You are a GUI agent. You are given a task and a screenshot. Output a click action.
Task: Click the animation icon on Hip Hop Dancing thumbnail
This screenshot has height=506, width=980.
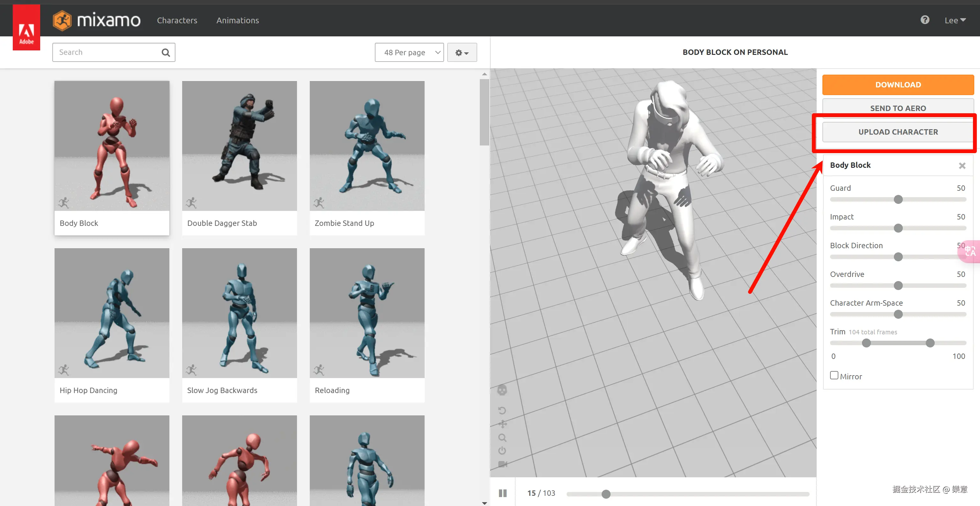pos(63,370)
